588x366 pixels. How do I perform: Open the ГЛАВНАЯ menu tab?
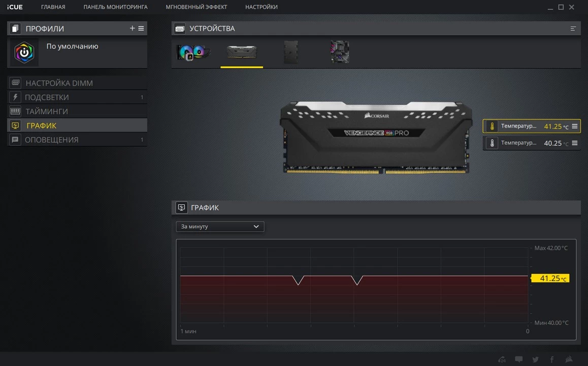[53, 7]
